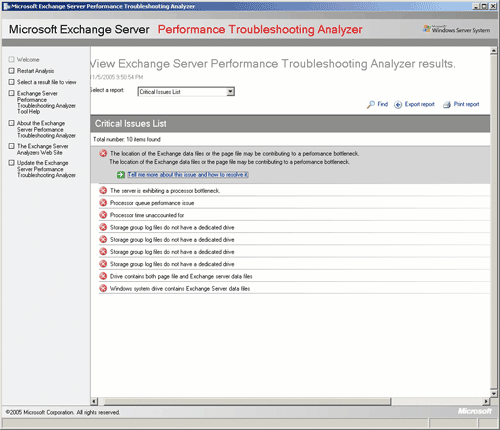Click the error icon beside 'Processor queue performance issue'

(x=103, y=203)
